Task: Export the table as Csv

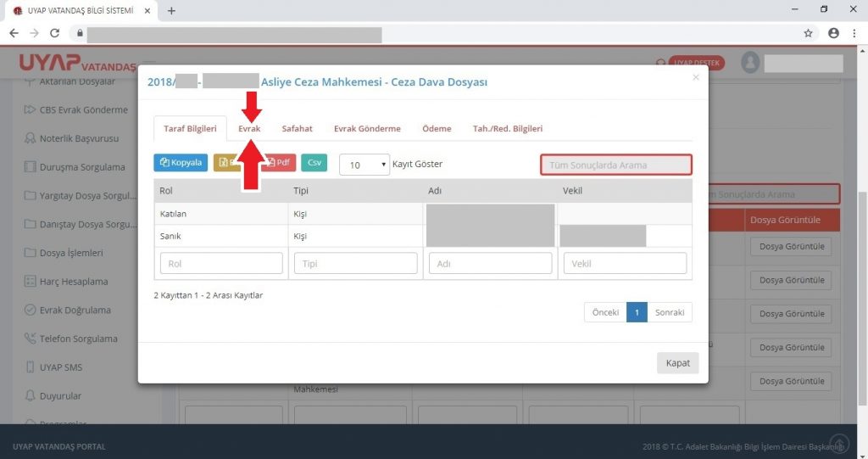Action: (314, 164)
